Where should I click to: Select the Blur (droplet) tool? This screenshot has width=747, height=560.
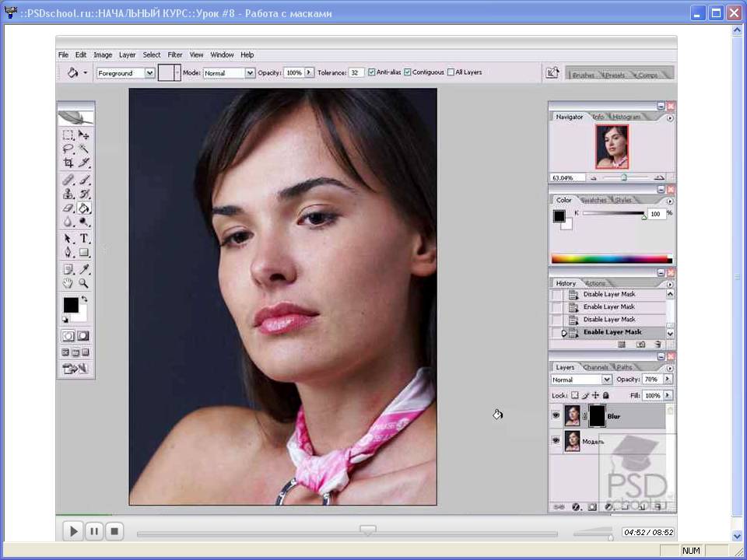pyautogui.click(x=68, y=222)
